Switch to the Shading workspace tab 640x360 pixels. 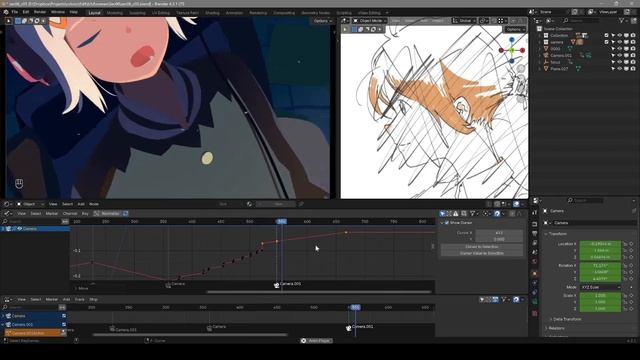(212, 13)
